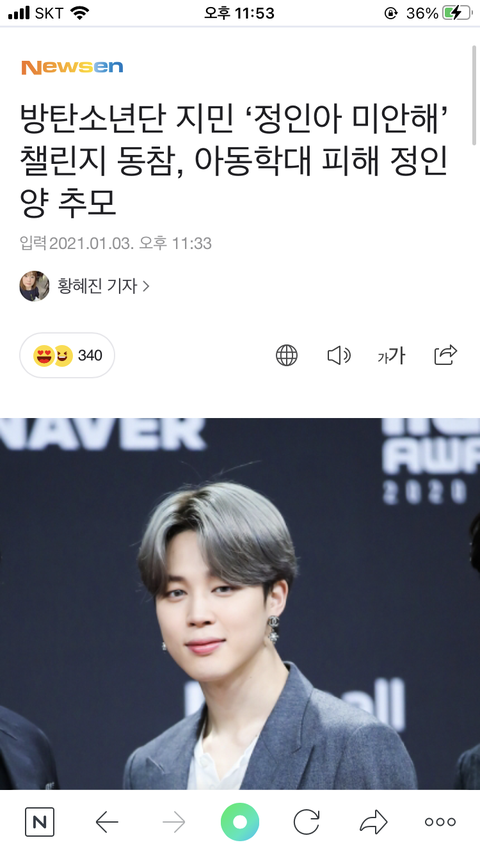Tap the Newsen logo
480x854 pixels.
pyautogui.click(x=72, y=67)
